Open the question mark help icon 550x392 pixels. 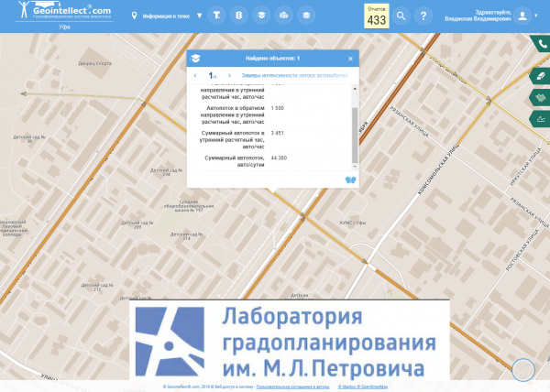click(423, 16)
